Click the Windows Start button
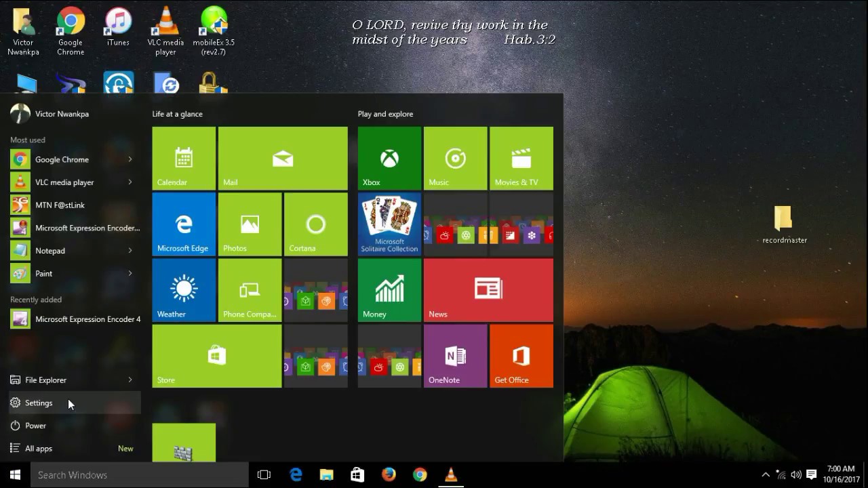Screen dimensions: 868x488 coord(15,475)
